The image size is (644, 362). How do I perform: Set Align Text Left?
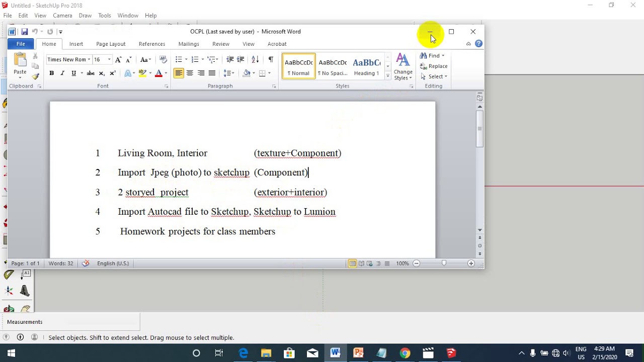pos(179,73)
